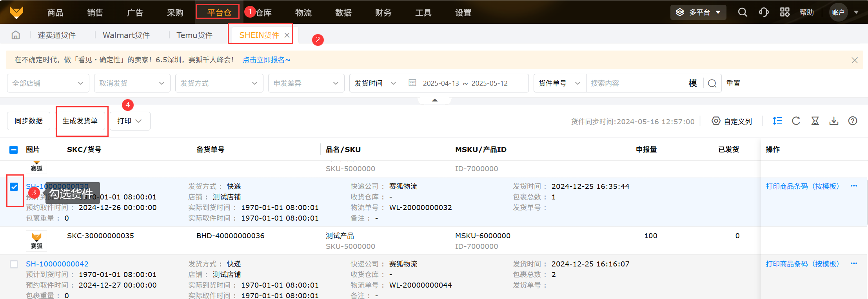Click the download export icon

click(x=834, y=121)
